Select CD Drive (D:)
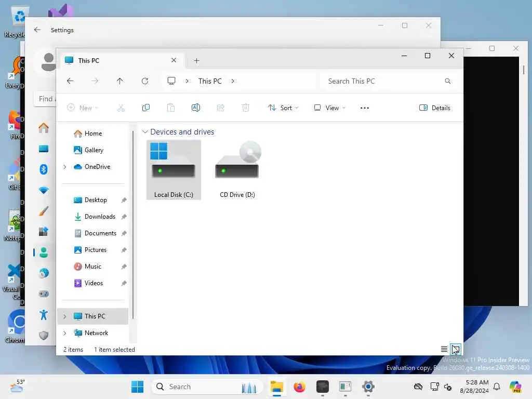 (237, 170)
